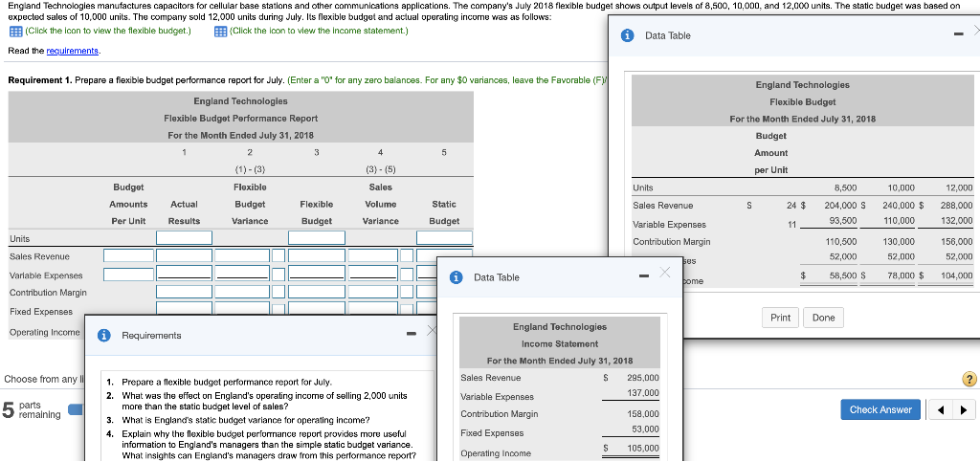
Task: Click Sales Revenue Flexible Budget Variance field
Action: click(241, 255)
